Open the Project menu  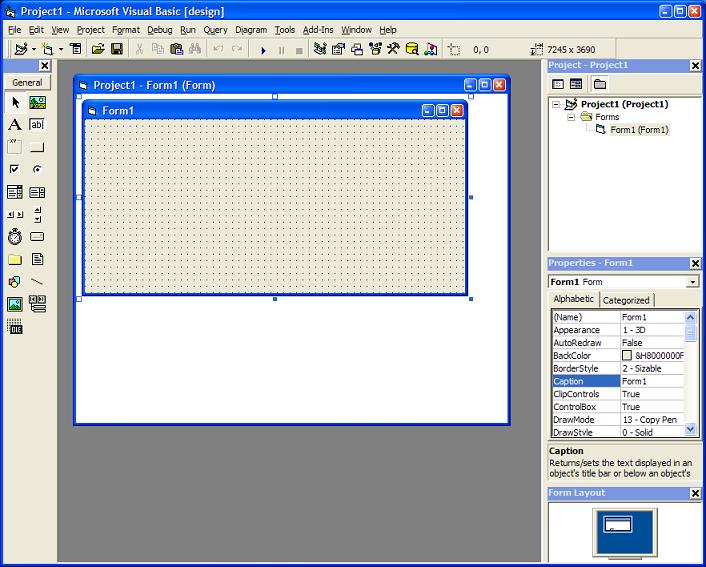tap(91, 30)
